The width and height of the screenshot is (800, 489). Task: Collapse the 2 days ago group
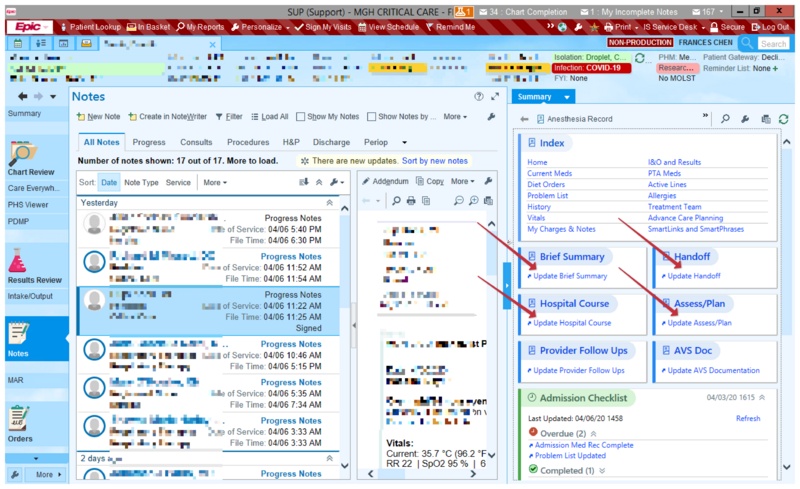[x=330, y=458]
